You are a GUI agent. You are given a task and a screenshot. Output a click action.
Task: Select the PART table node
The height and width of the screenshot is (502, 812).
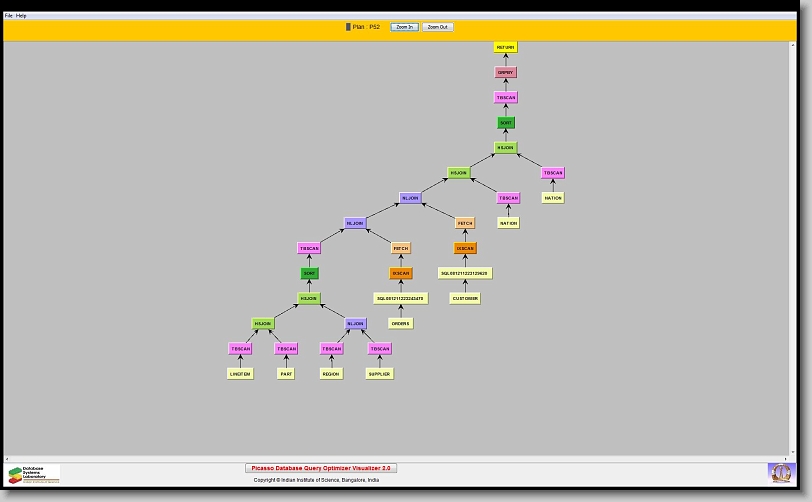coord(286,374)
